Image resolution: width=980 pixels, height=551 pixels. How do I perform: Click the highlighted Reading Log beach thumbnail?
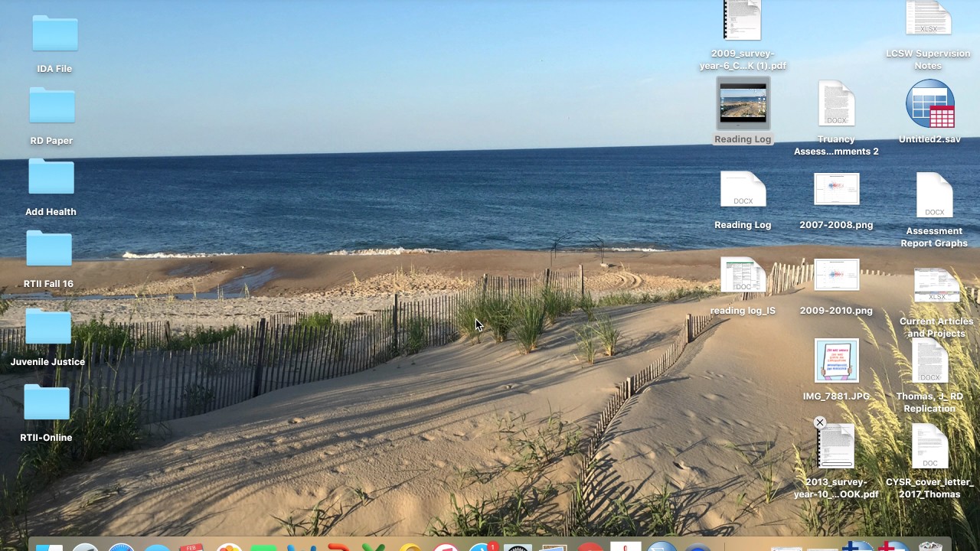[743, 103]
